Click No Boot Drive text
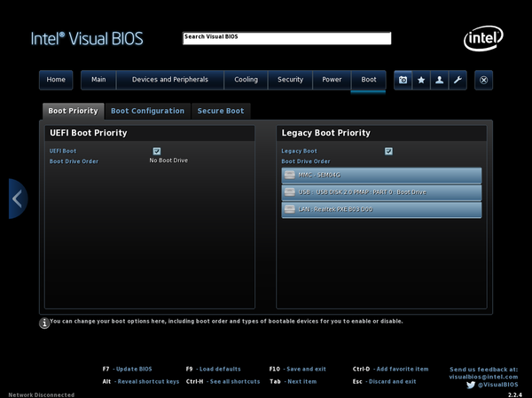This screenshot has height=398, width=532. coord(168,160)
